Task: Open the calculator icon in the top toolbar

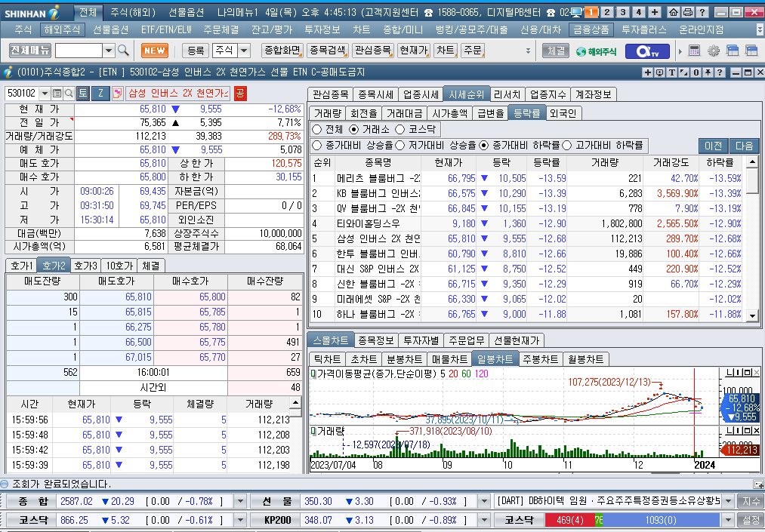Action: click(x=694, y=51)
